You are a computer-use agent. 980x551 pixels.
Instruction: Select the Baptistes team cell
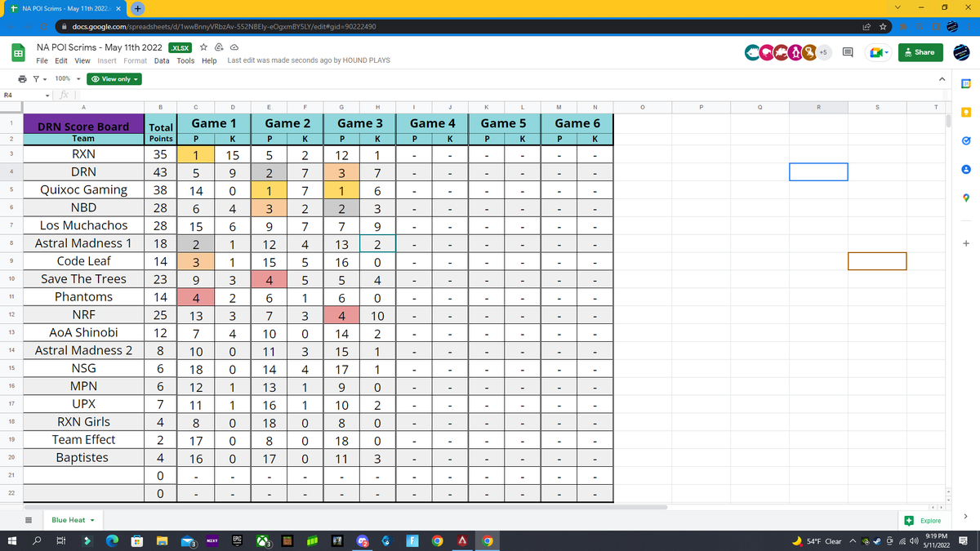(83, 458)
